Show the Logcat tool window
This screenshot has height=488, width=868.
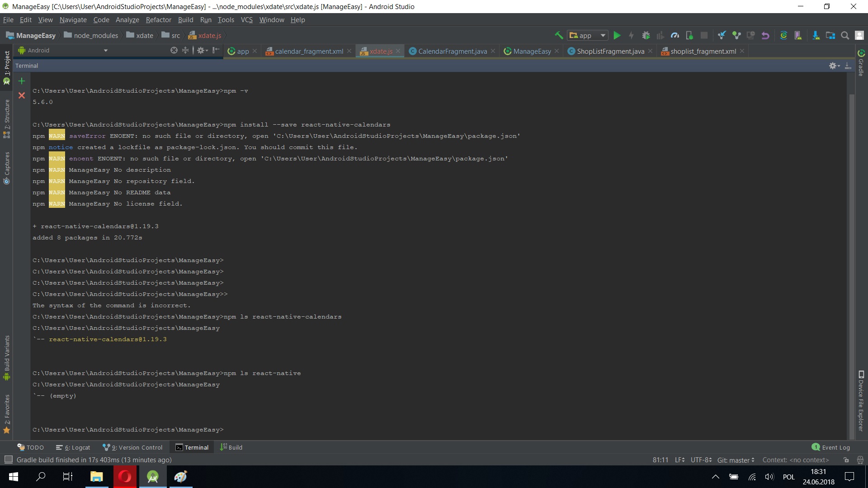73,447
